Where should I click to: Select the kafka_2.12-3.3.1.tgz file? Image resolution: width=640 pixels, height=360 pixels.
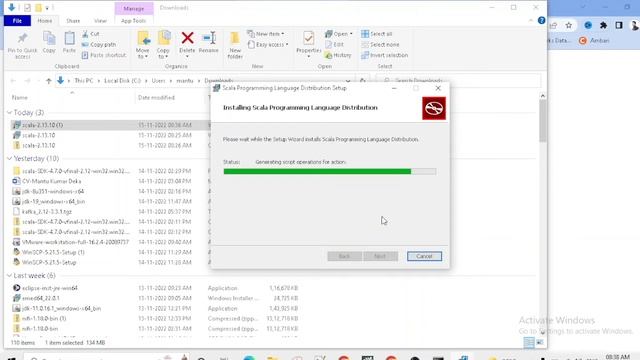pyautogui.click(x=47, y=211)
